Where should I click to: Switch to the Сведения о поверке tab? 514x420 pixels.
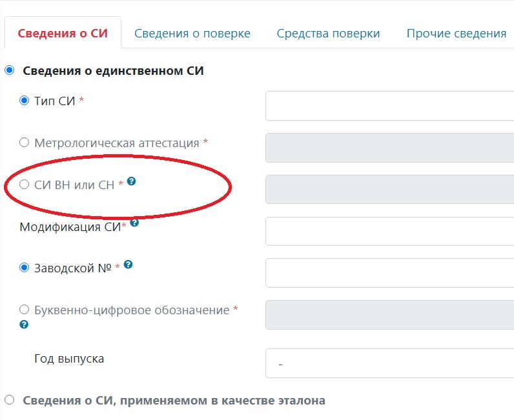click(192, 34)
